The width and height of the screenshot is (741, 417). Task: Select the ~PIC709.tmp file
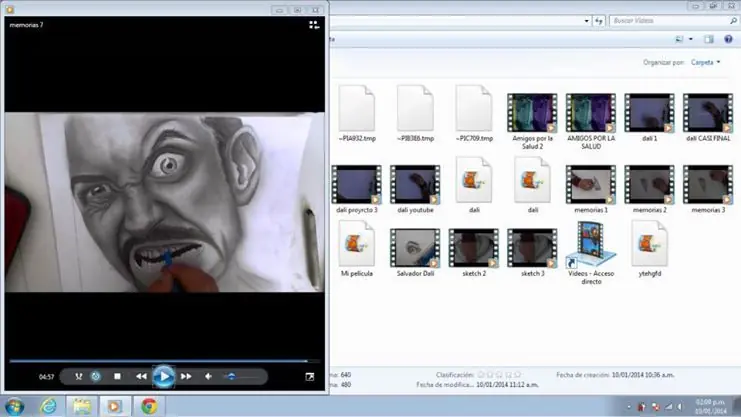coord(474,113)
